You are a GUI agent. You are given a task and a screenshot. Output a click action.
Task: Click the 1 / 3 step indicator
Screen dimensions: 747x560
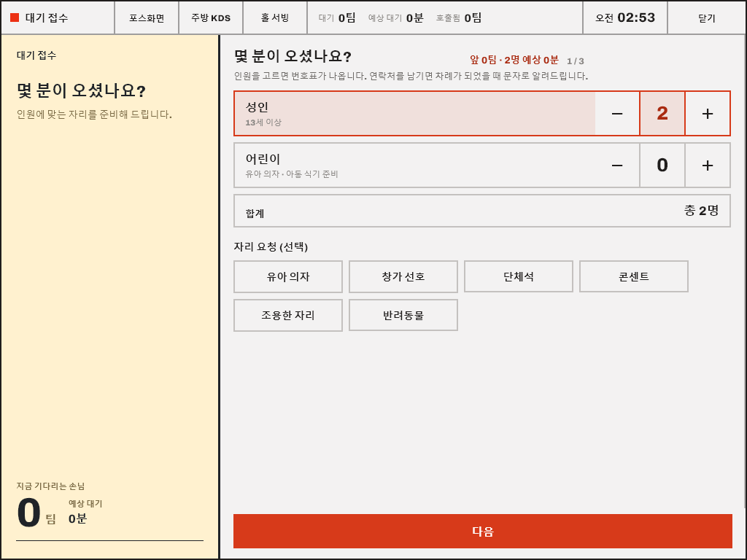tap(576, 61)
